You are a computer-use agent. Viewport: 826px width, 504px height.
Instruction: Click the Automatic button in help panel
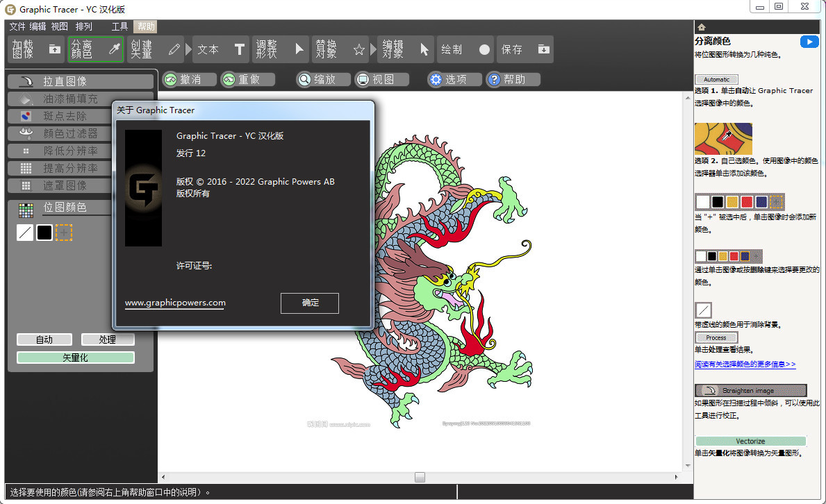[x=716, y=80]
